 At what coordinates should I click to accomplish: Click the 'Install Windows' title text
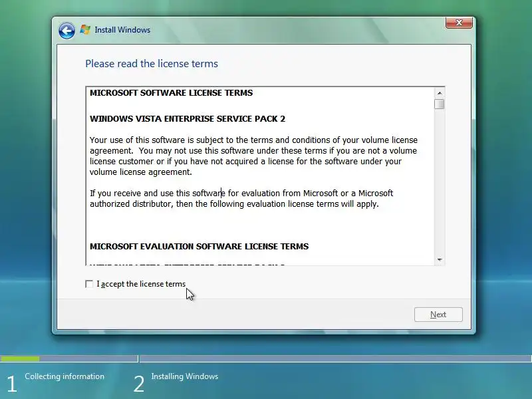click(122, 30)
